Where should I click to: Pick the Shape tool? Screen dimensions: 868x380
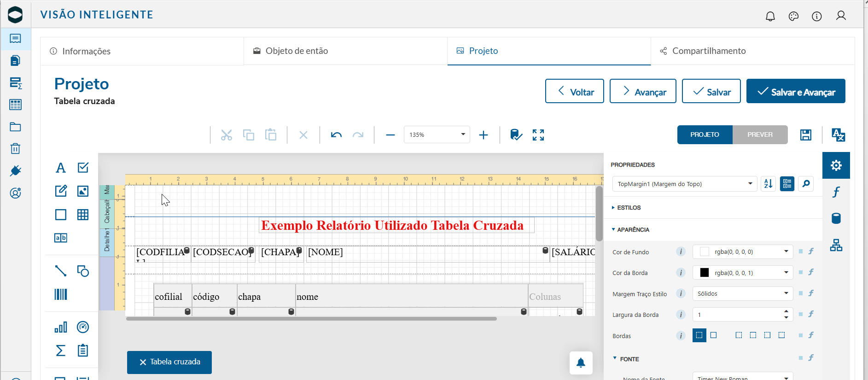click(x=83, y=271)
